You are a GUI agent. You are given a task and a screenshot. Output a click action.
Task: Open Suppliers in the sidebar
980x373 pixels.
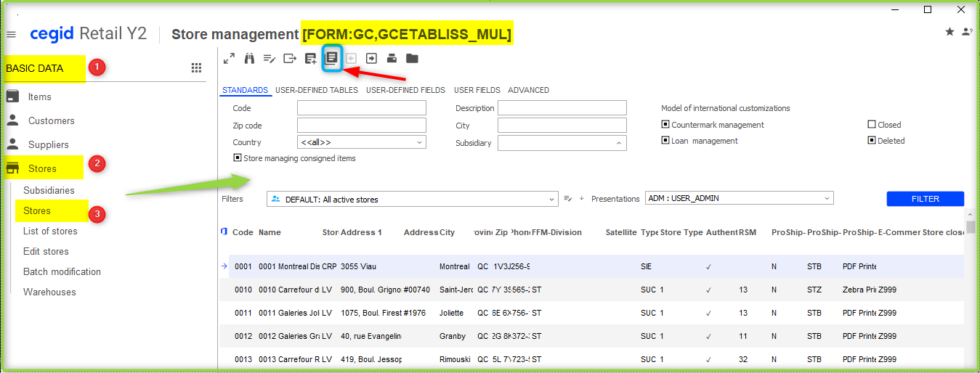[x=48, y=144]
